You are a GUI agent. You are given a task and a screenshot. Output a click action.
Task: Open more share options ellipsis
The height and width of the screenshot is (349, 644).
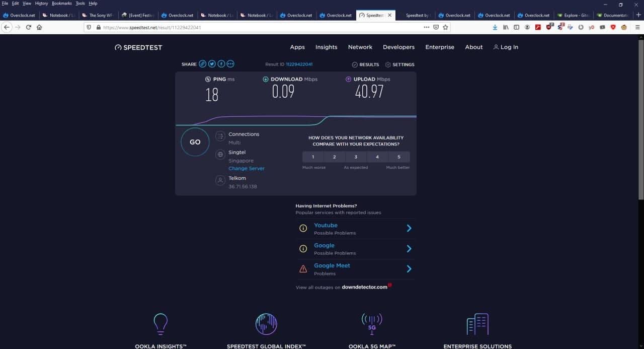[x=230, y=64]
